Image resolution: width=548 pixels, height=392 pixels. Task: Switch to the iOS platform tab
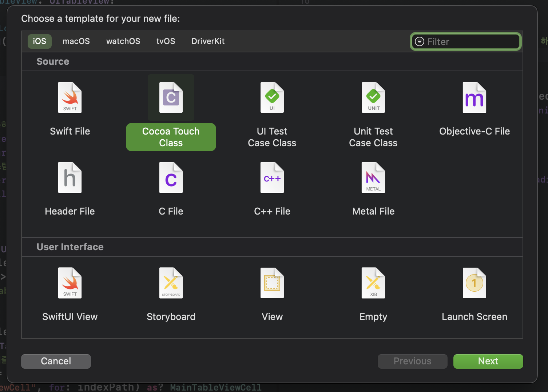pyautogui.click(x=40, y=41)
